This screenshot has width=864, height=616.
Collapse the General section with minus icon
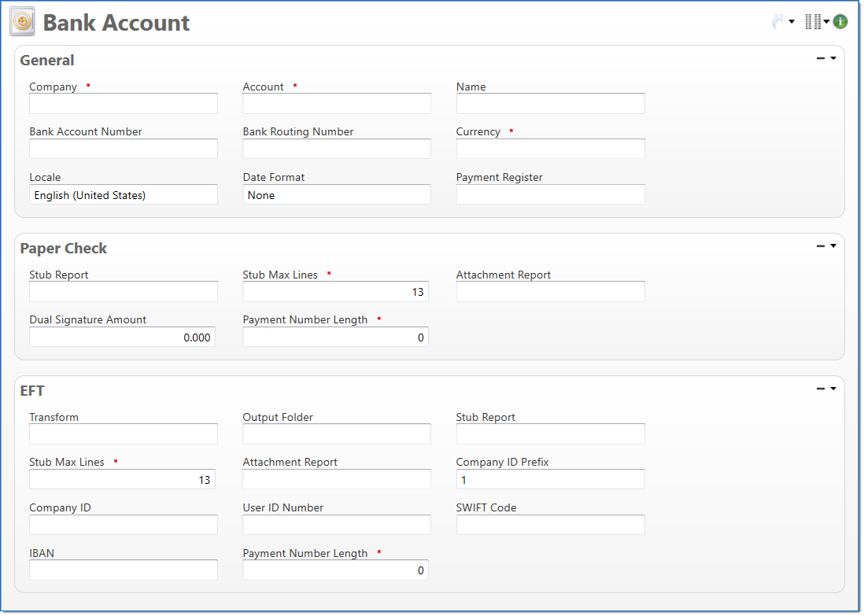821,58
